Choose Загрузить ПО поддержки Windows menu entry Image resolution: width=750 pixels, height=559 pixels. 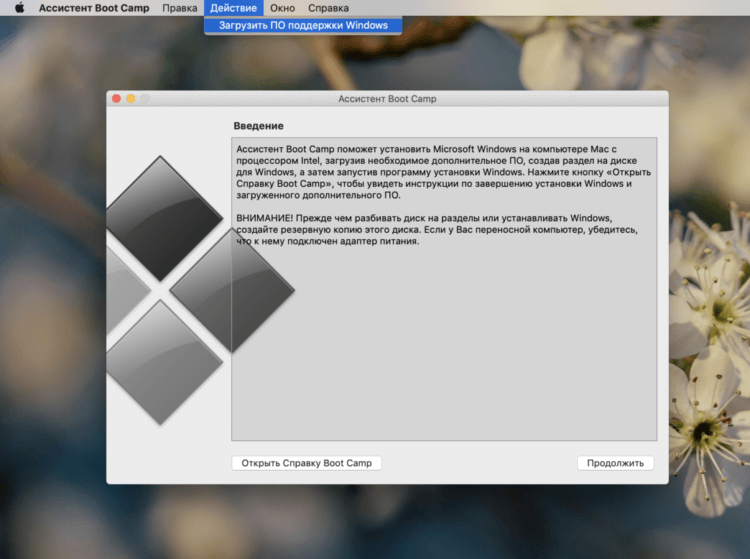303,25
